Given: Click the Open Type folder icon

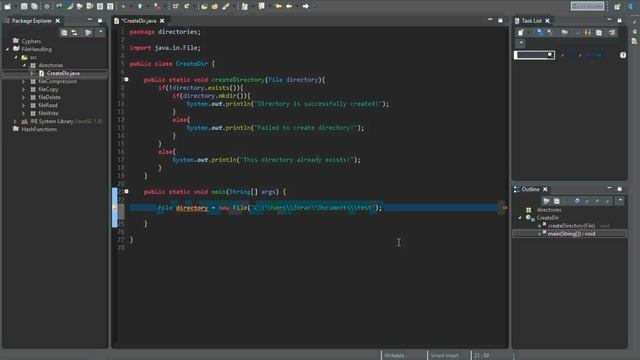Looking at the screenshot, I should 204,6.
